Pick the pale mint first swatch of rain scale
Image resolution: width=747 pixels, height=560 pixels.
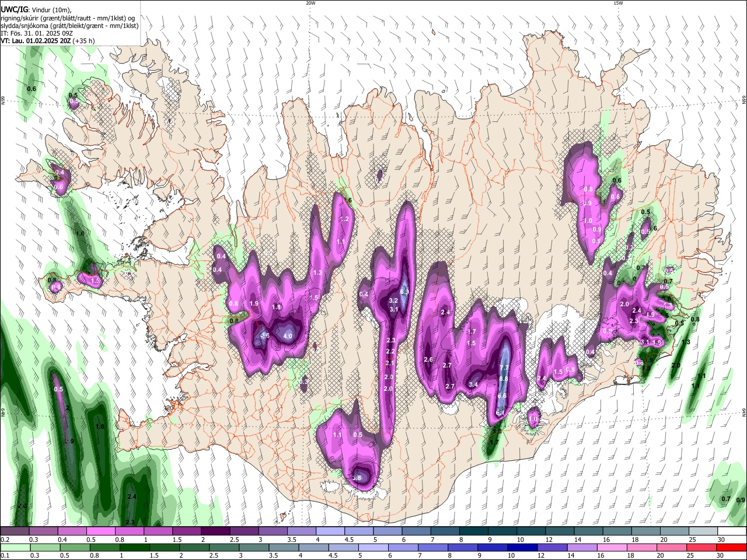(x=15, y=547)
